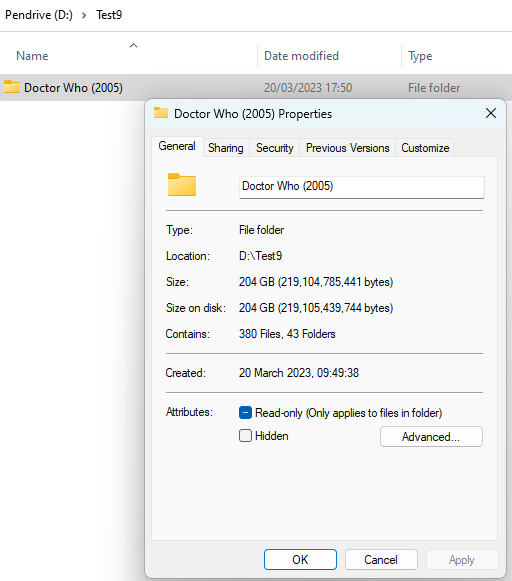
Task: Click the folder icon in Properties title bar
Action: (x=161, y=113)
